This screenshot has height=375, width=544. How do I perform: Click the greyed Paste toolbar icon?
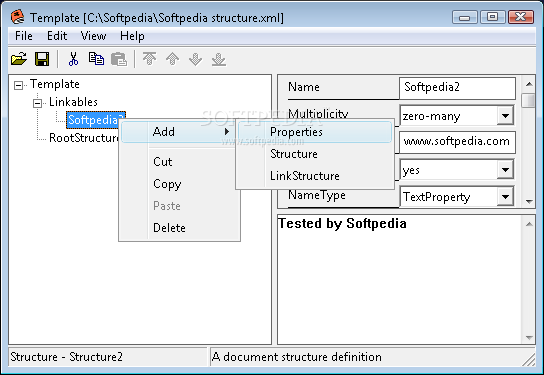(119, 59)
